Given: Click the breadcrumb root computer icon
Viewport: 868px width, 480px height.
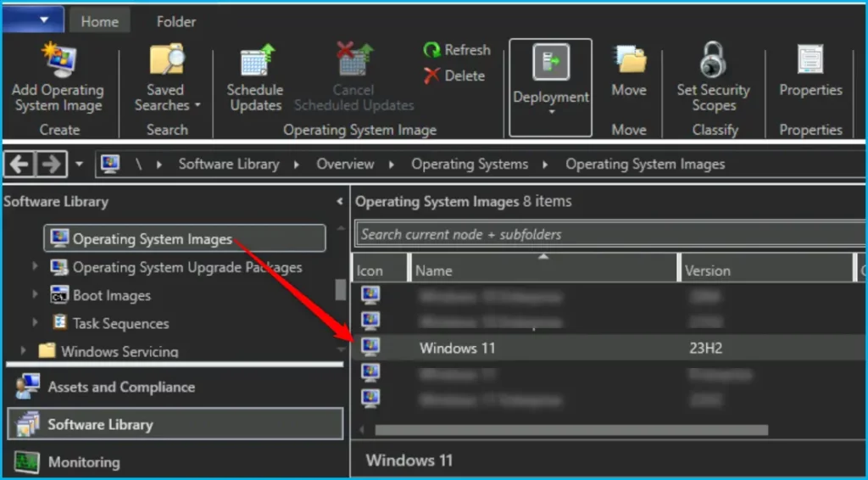Looking at the screenshot, I should [x=110, y=164].
